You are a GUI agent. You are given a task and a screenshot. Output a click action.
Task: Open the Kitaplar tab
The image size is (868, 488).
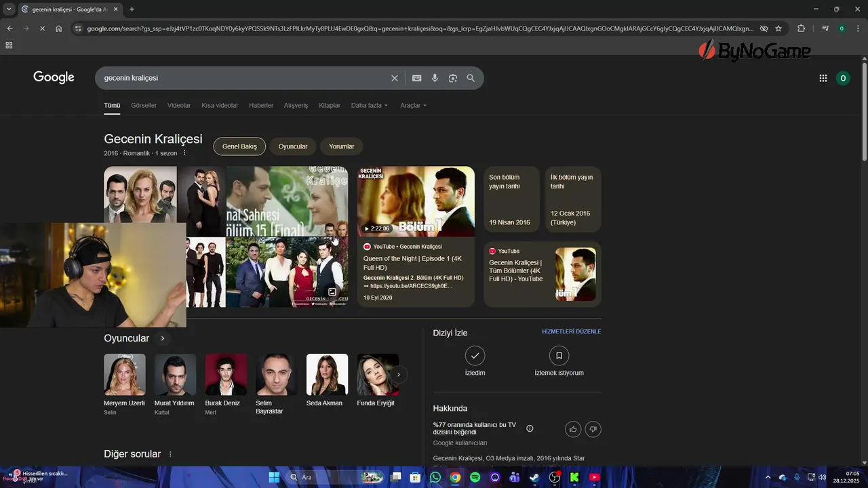click(x=330, y=106)
